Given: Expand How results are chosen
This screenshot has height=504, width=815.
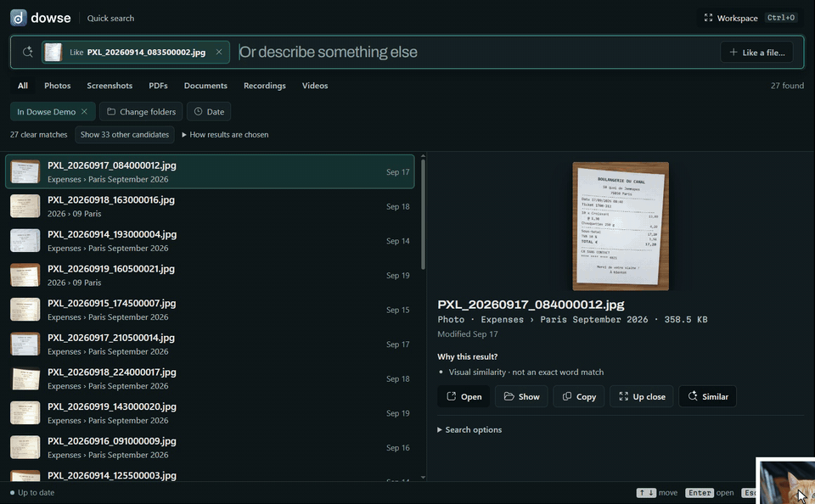Looking at the screenshot, I should tap(225, 135).
